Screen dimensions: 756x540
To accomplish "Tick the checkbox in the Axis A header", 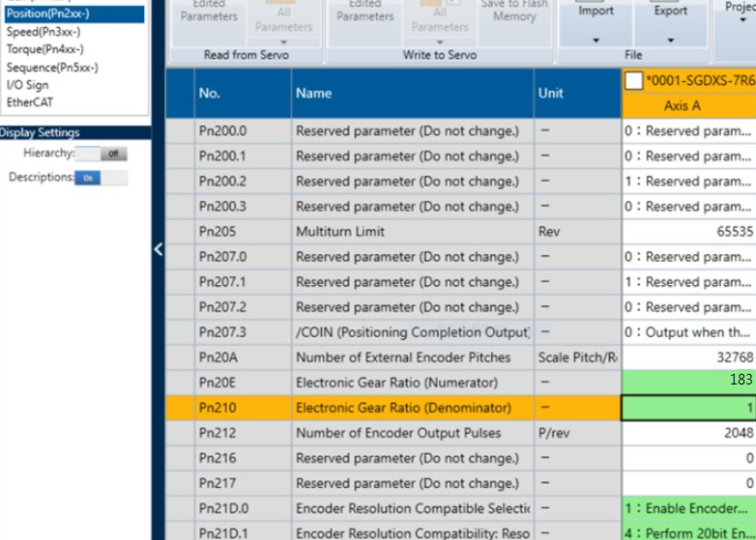I will pos(633,81).
